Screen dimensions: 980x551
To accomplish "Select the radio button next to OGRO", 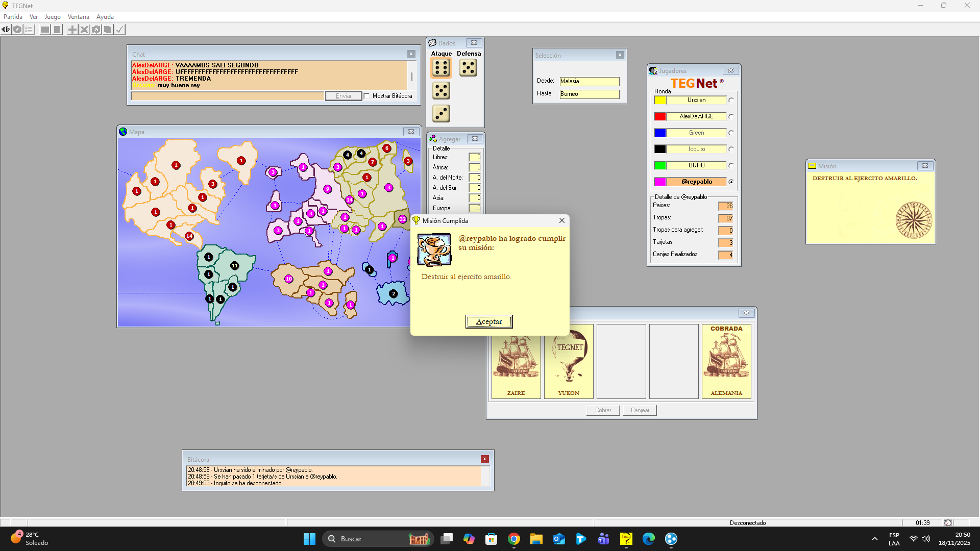I will [731, 166].
